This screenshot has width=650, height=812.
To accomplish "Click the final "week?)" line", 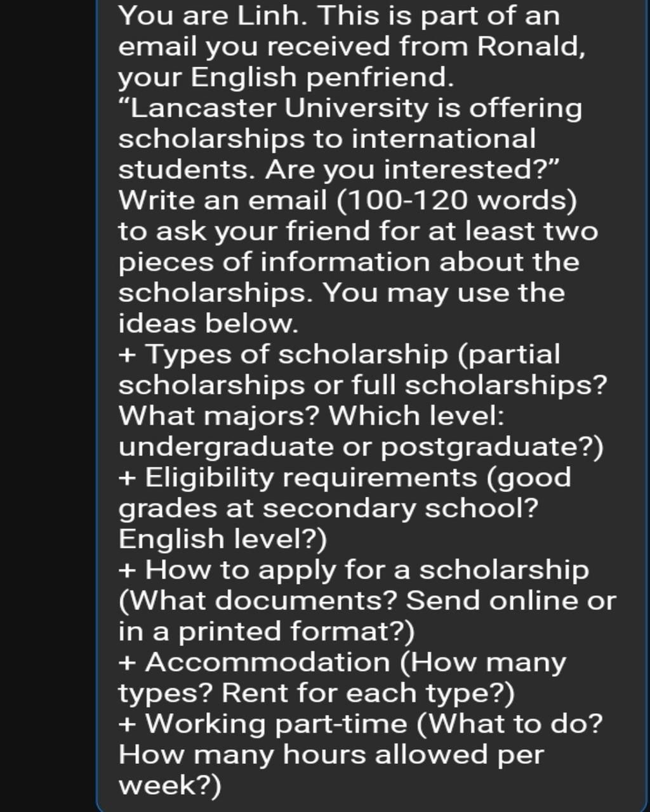I will (170, 786).
